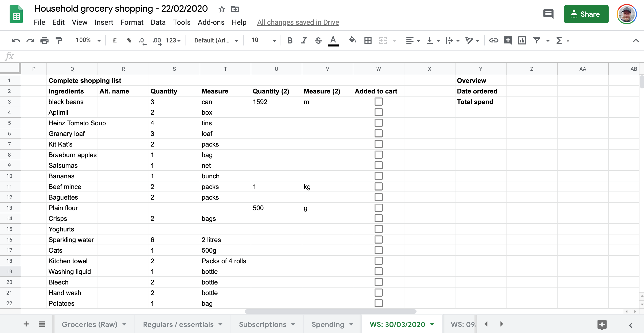Viewport: 644px width, 333px height.
Task: Click the Undo arrow icon
Action: click(x=16, y=40)
